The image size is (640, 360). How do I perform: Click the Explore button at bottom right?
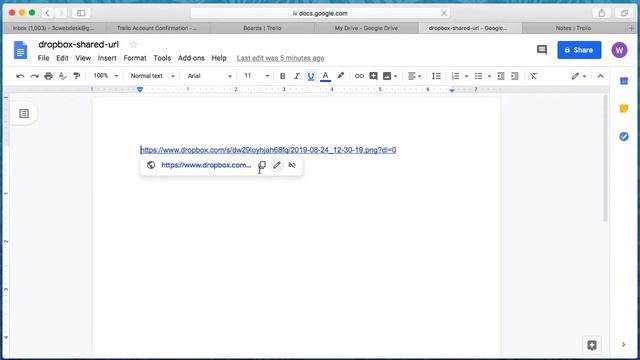(x=592, y=345)
